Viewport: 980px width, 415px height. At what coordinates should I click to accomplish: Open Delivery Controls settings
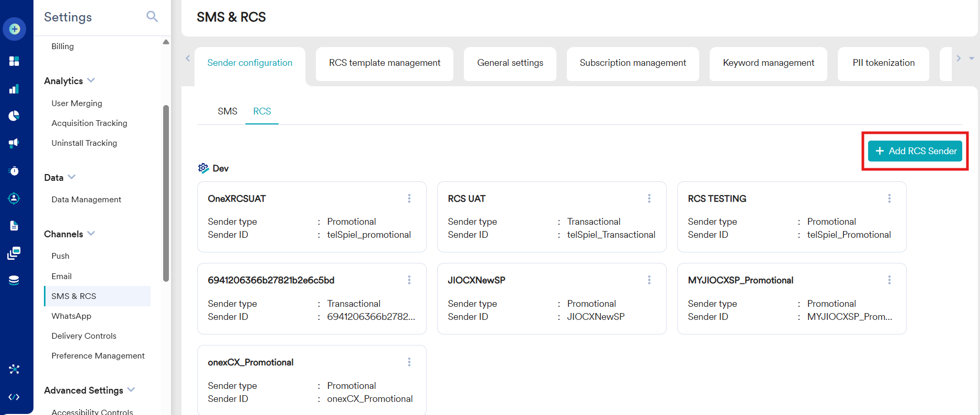pos(84,336)
